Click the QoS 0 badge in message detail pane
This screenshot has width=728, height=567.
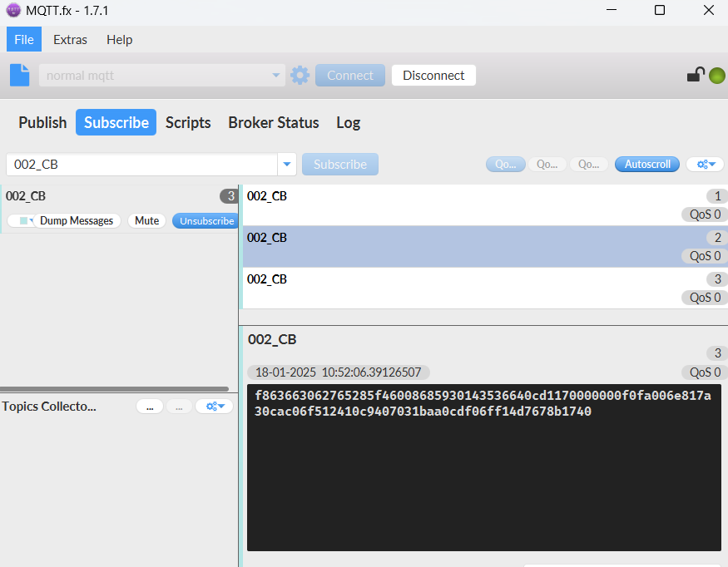(x=705, y=372)
